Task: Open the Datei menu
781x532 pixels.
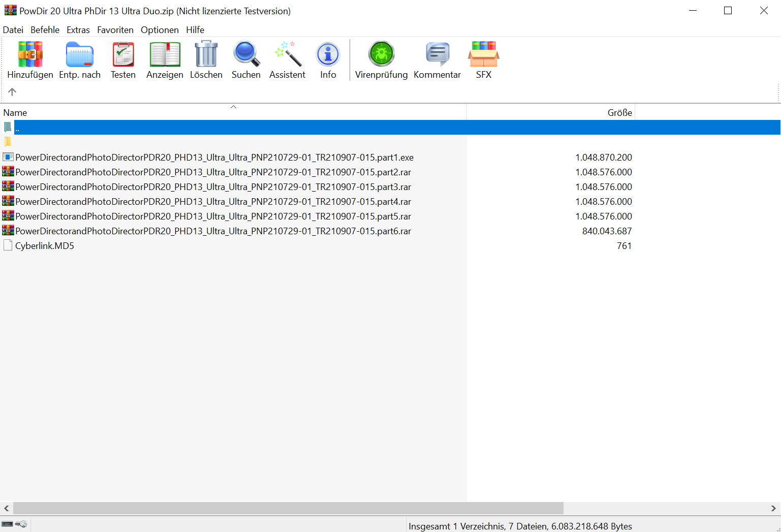Action: [13, 30]
